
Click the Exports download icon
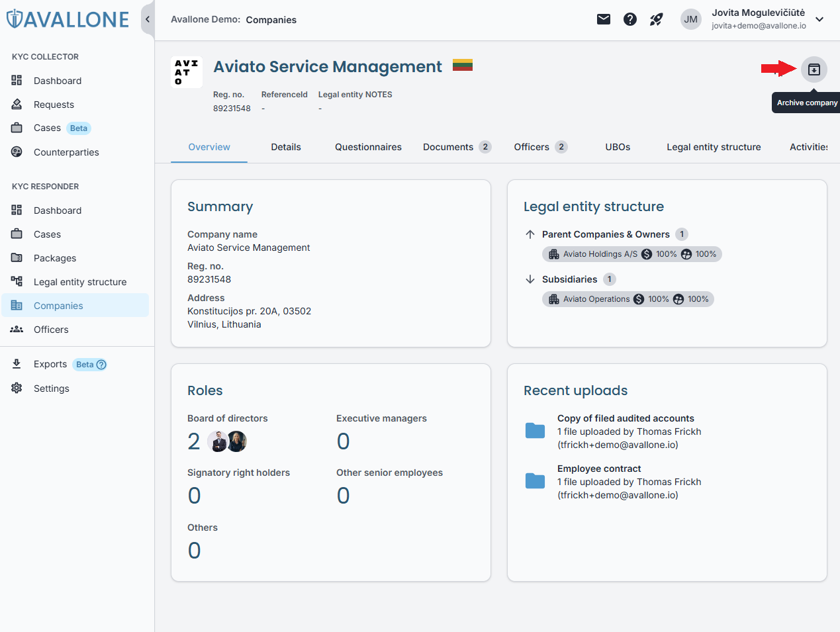click(x=17, y=364)
